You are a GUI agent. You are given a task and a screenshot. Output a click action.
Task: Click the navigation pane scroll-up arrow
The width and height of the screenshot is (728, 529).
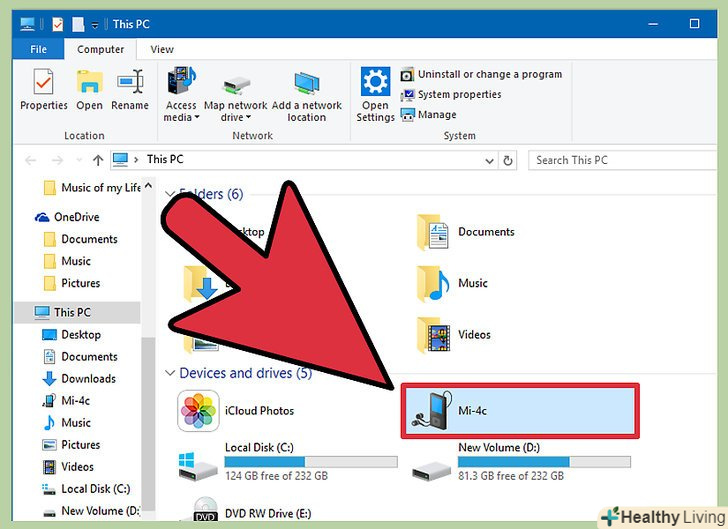[148, 186]
